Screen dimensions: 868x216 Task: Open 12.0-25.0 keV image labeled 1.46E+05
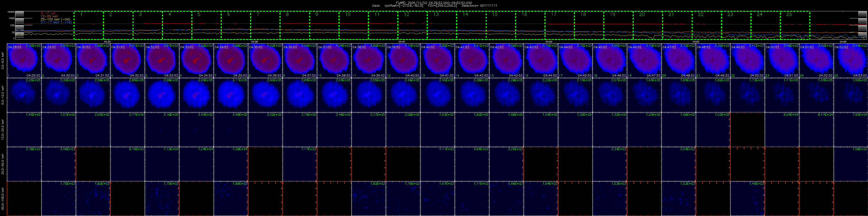click(x=24, y=129)
